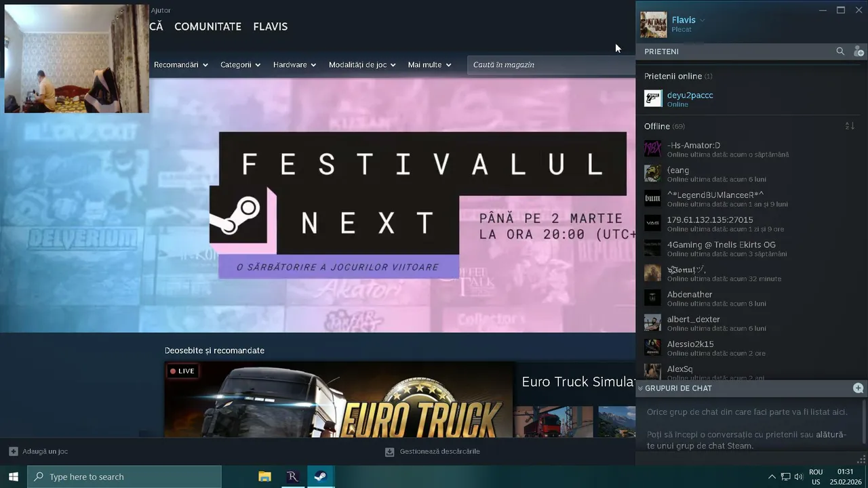
Task: Open the Festivalul Next banner
Action: tap(317, 205)
